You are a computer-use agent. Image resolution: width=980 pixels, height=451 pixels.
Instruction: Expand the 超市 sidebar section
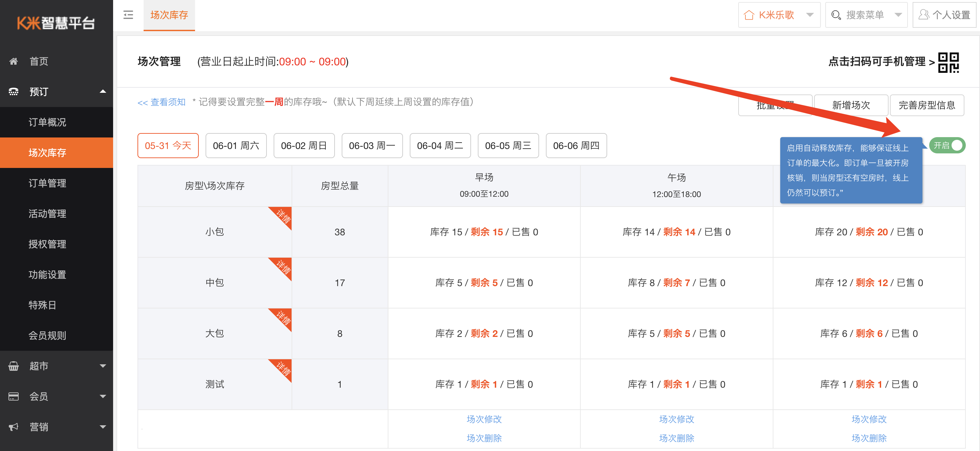tap(103, 366)
